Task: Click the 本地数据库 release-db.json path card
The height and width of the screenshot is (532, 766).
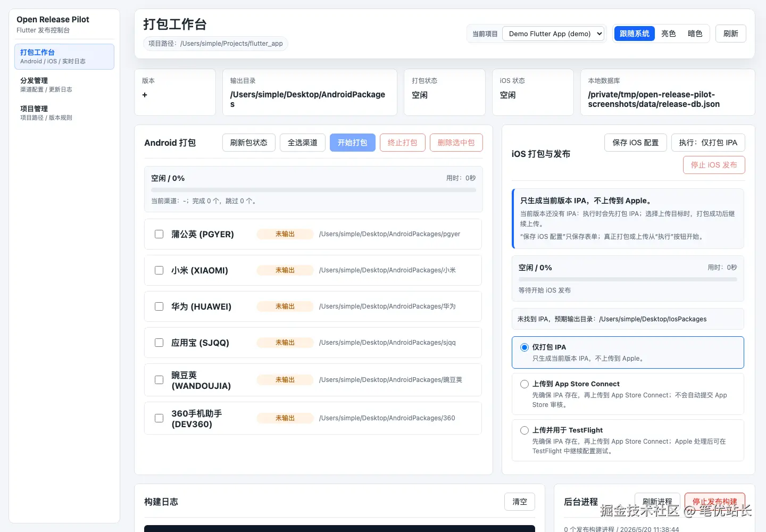Action: click(668, 92)
